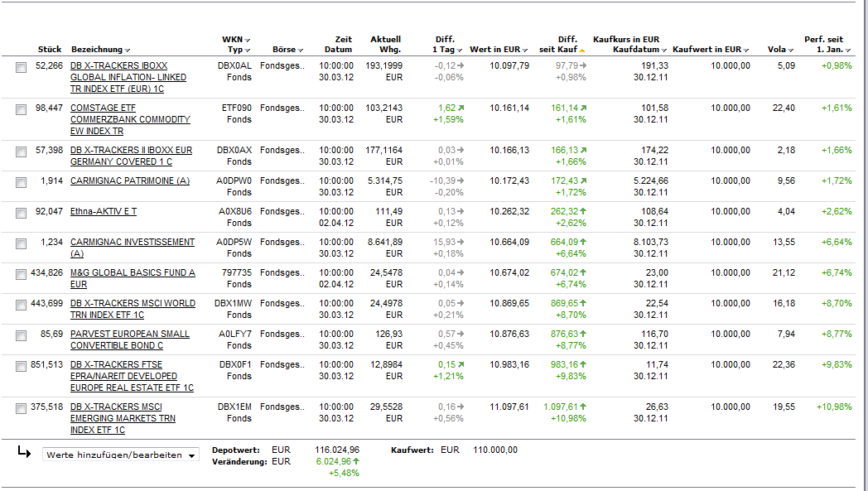This screenshot has height=491, width=868.
Task: Open DB X-Trackers MSCI World TRN Index link
Action: 133,309
